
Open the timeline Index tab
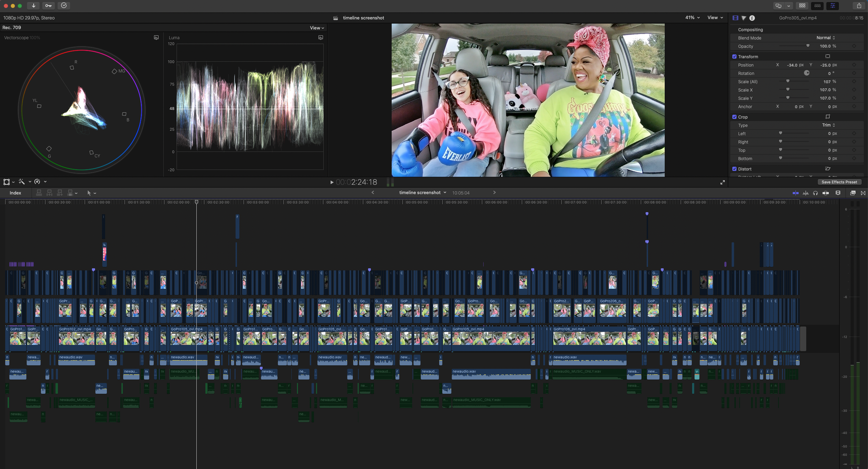coord(15,193)
